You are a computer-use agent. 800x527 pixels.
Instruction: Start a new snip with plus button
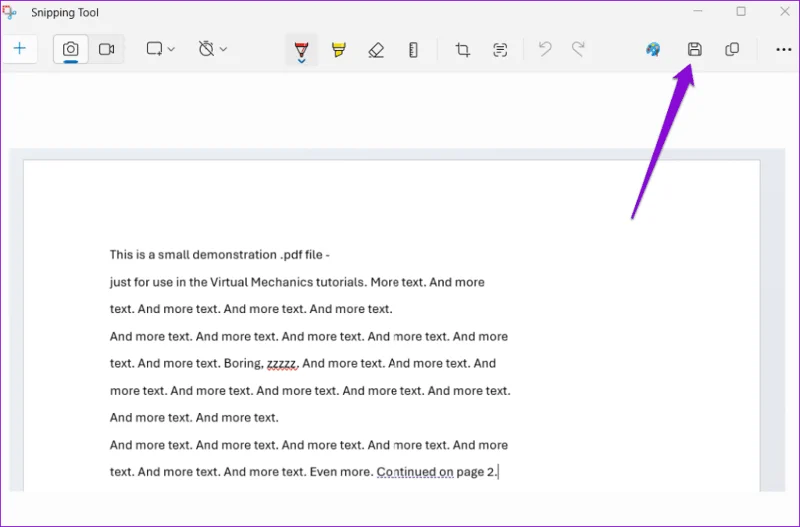tap(19, 49)
